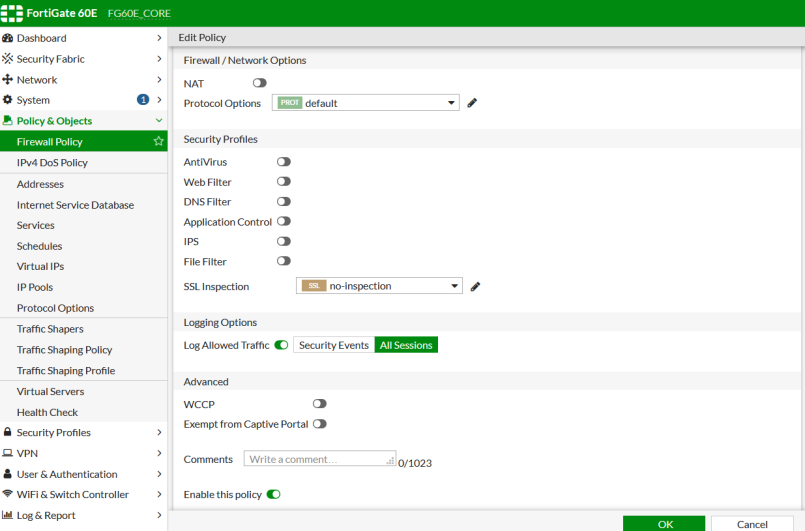Click the Dashboard gauge icon

[x=7, y=38]
